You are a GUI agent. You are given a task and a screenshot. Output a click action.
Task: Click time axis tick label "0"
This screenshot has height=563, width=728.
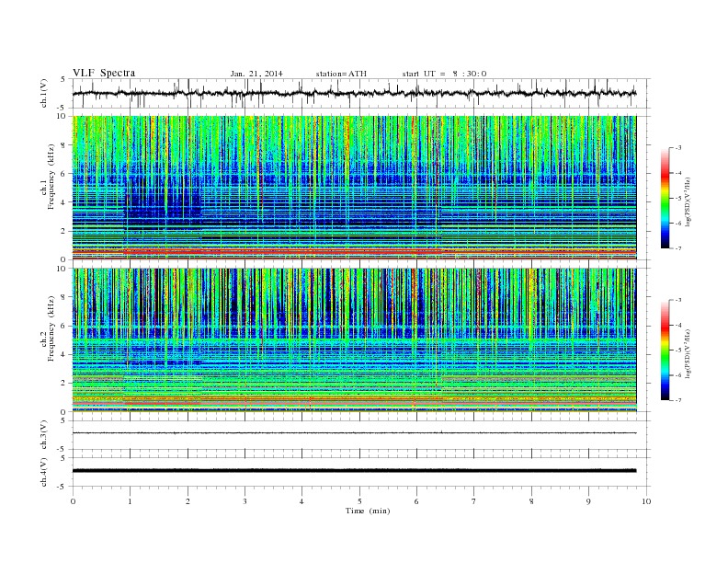pyautogui.click(x=73, y=501)
